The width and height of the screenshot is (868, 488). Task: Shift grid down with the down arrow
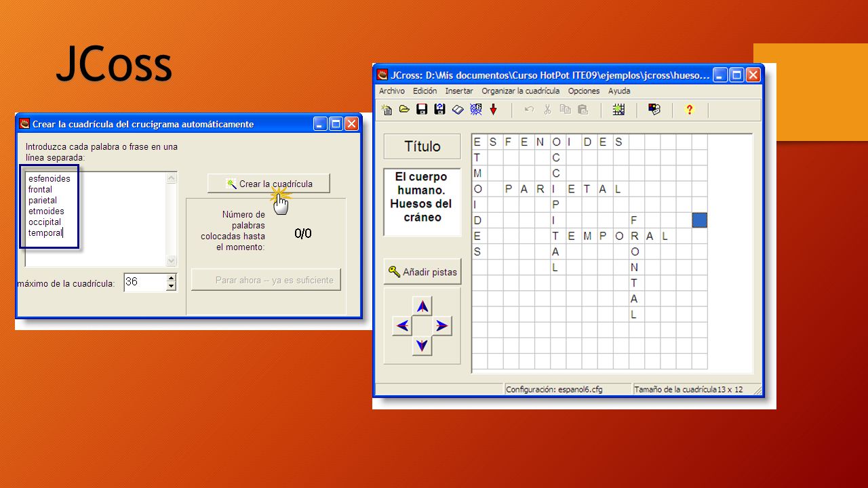coord(422,346)
